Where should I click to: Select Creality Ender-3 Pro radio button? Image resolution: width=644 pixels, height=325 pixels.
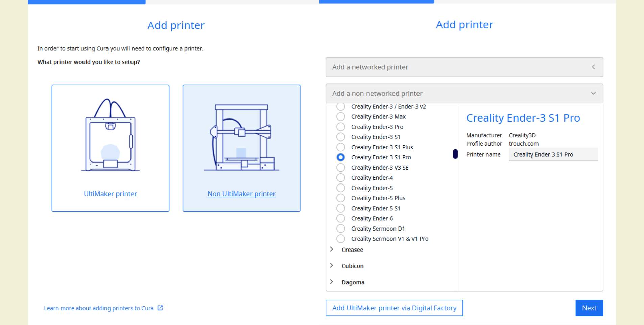[341, 127]
